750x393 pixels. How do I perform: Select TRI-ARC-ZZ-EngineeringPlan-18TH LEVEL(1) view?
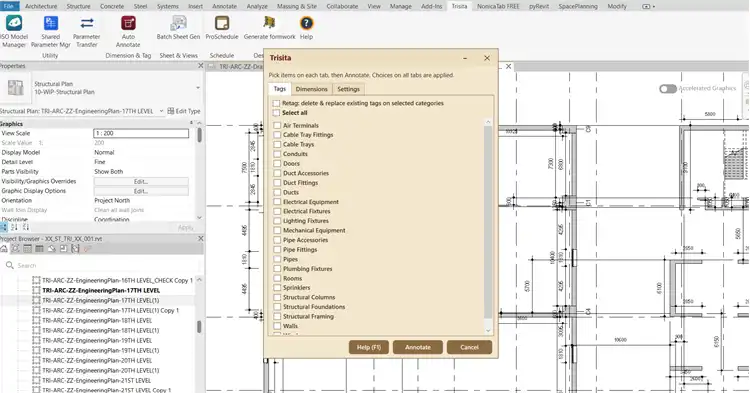[x=100, y=330]
